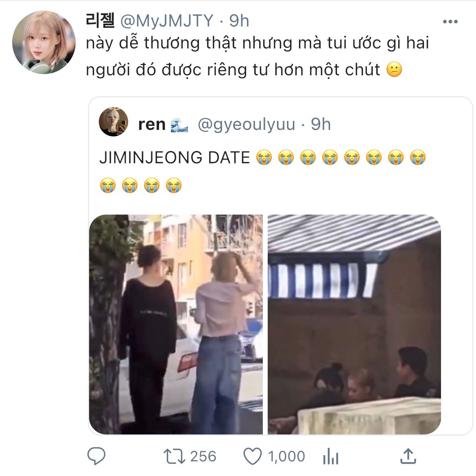Like the tweet with heart icon
The width and height of the screenshot is (476, 476).
pyautogui.click(x=253, y=456)
